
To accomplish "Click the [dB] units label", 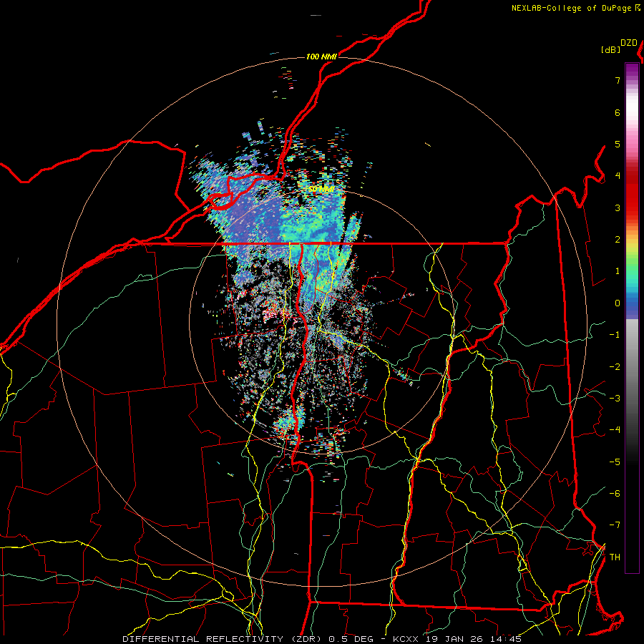I will coord(610,49).
